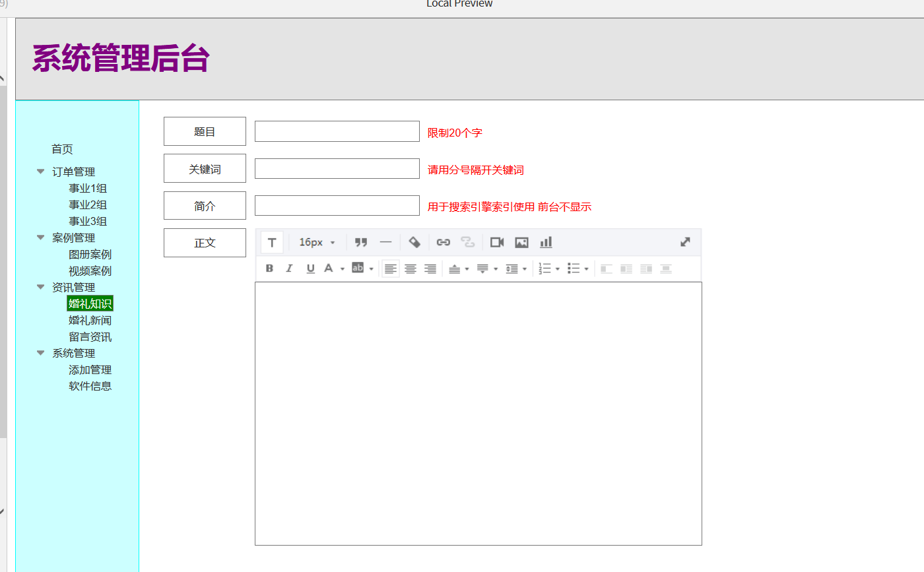
Task: Open the bulleted list style dropdown
Action: coord(586,269)
